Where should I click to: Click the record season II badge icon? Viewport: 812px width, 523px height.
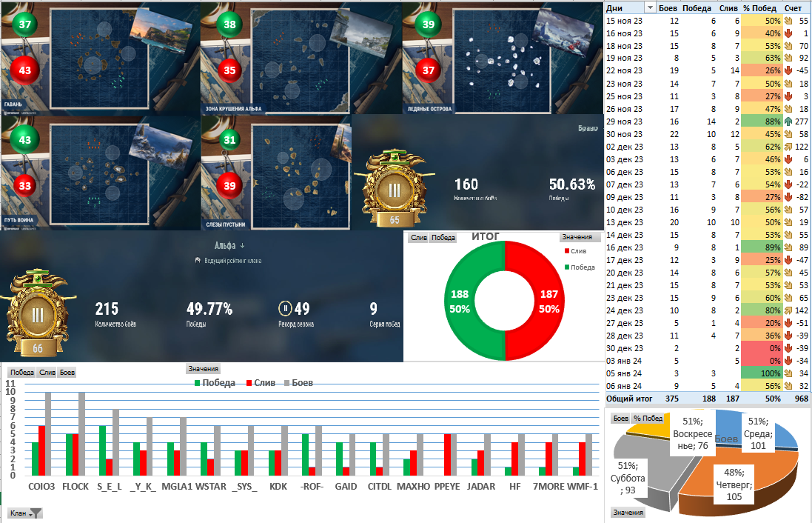(x=285, y=308)
